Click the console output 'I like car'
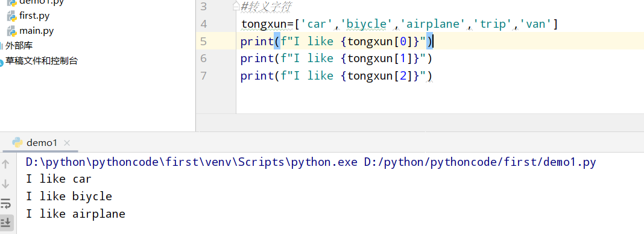 pyautogui.click(x=58, y=179)
